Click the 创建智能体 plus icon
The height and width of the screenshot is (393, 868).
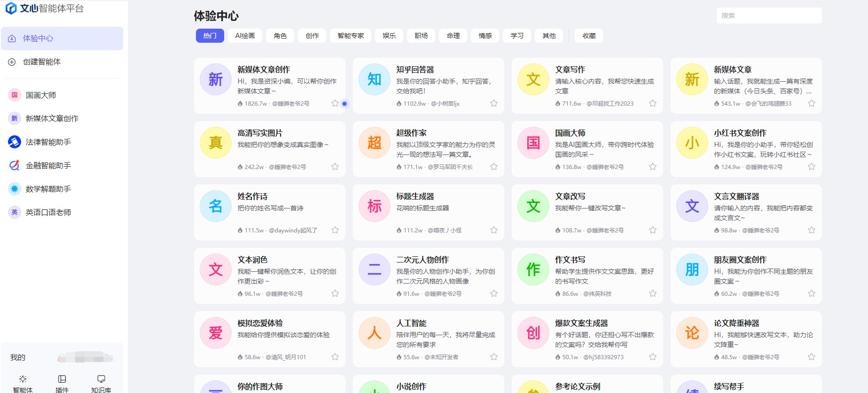12,62
